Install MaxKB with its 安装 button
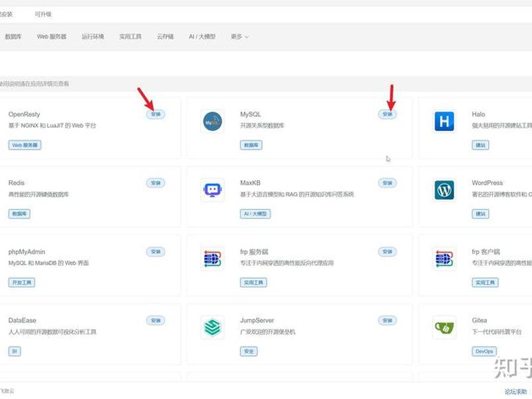 [388, 183]
